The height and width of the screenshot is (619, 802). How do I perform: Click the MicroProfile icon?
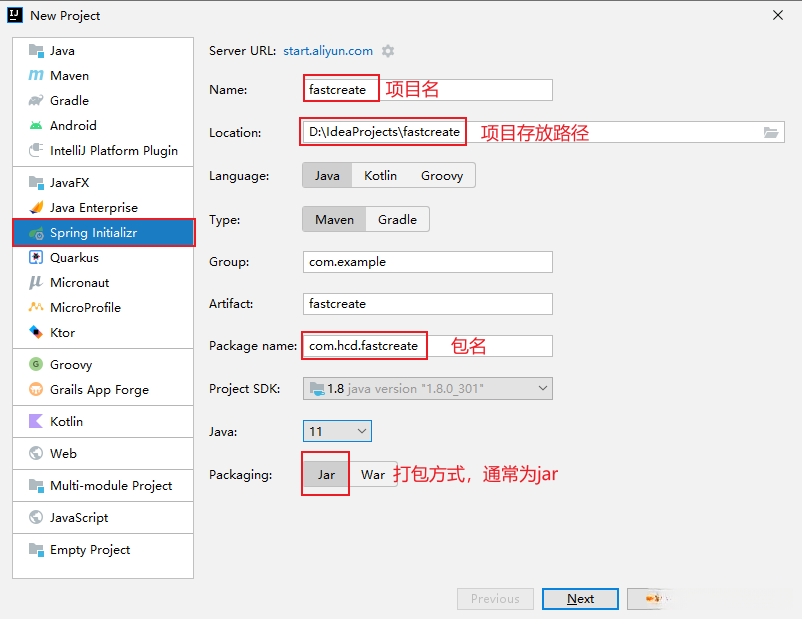click(x=36, y=307)
